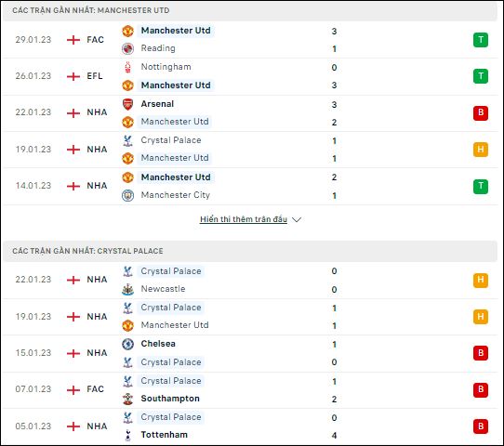Click the Southampton club crest icon
This screenshot has width=504, height=446.
(x=127, y=399)
